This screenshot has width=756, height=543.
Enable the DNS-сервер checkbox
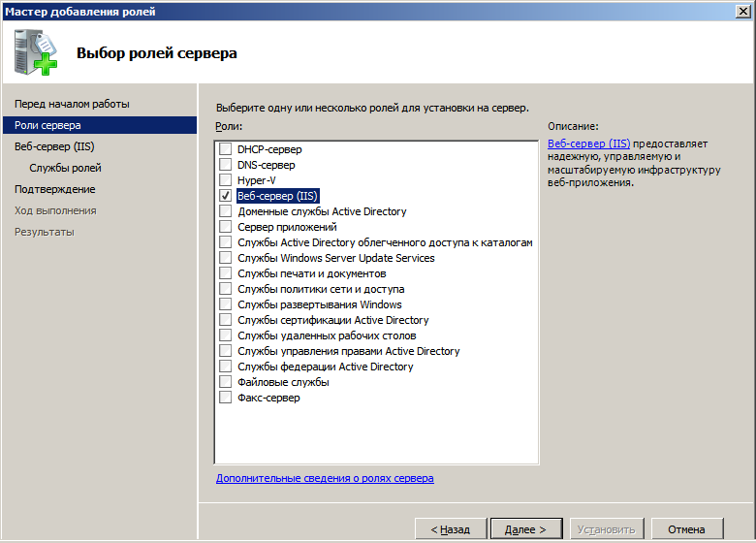click(x=225, y=165)
